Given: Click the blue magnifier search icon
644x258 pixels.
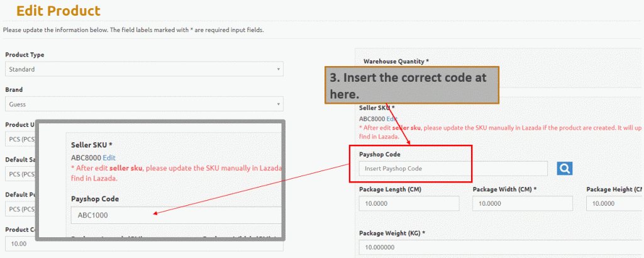Looking at the screenshot, I should click(x=565, y=168).
